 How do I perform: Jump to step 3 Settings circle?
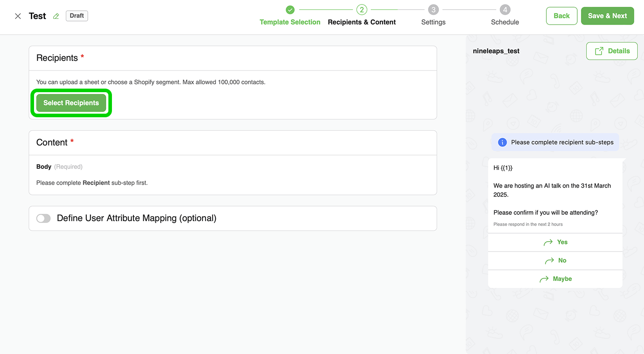click(x=433, y=9)
